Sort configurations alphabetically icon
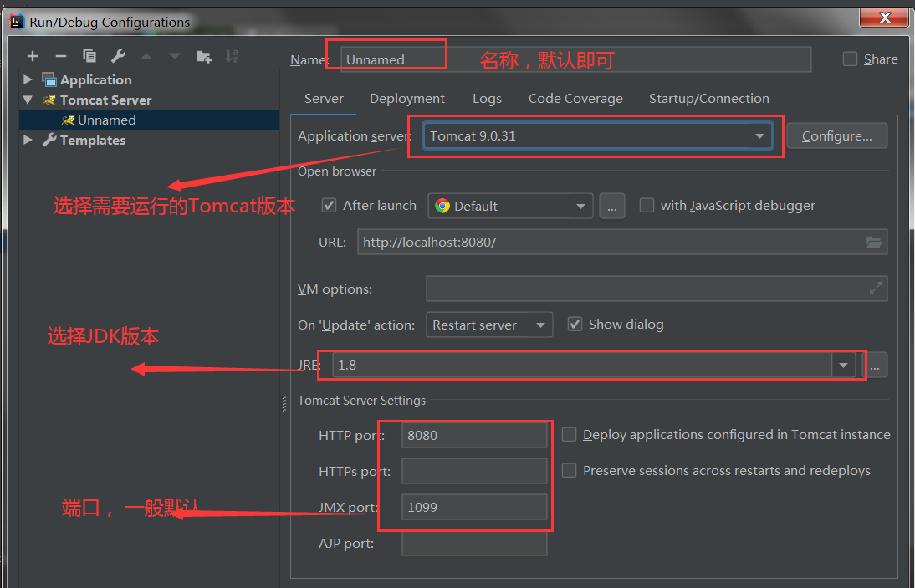Screen dimensions: 915x588 (x=232, y=56)
